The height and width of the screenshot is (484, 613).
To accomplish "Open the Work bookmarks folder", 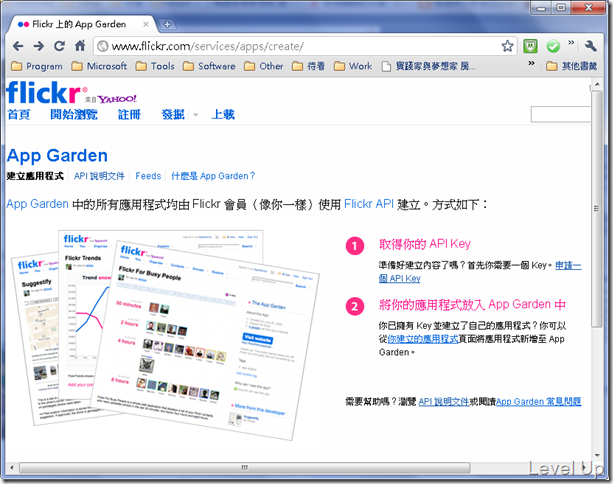I will tap(353, 66).
